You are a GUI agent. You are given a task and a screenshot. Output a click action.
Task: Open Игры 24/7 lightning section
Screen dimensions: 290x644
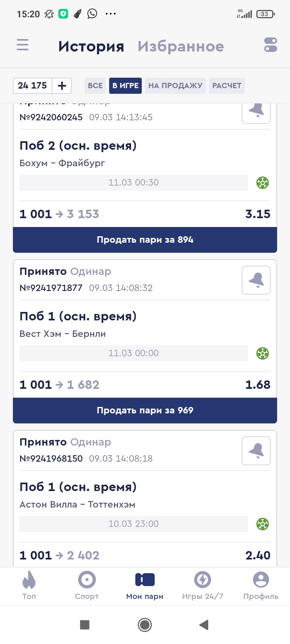(x=203, y=586)
